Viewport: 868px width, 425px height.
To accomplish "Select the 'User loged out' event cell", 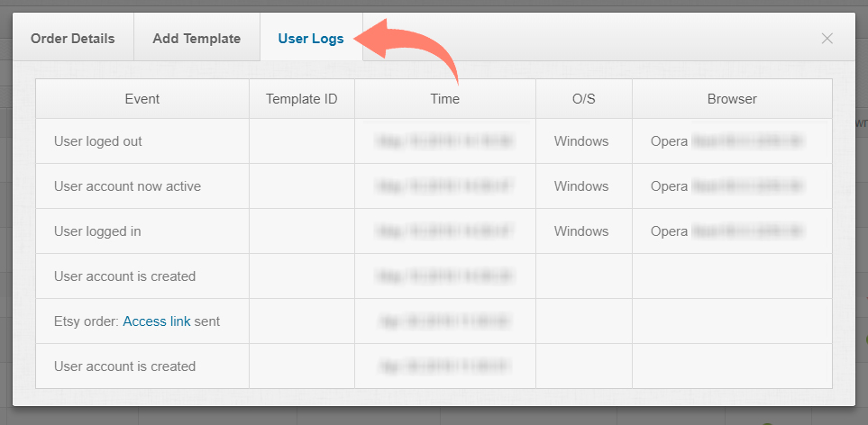I will 98,141.
